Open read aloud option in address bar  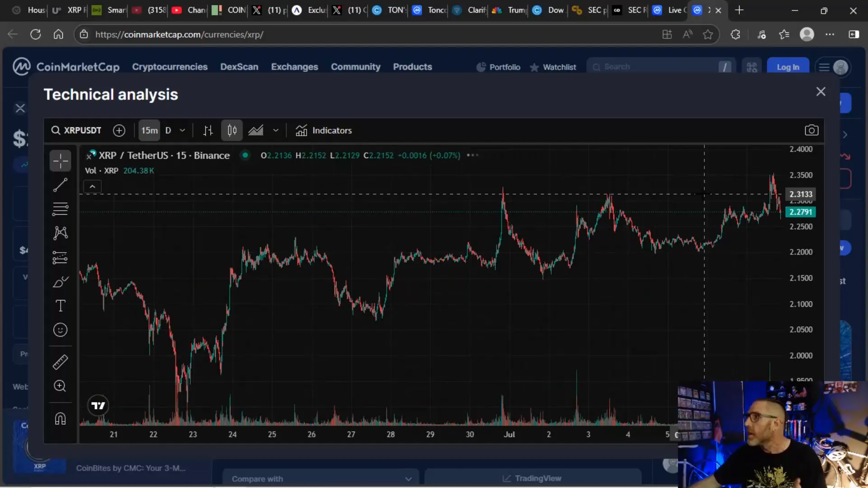[688, 34]
